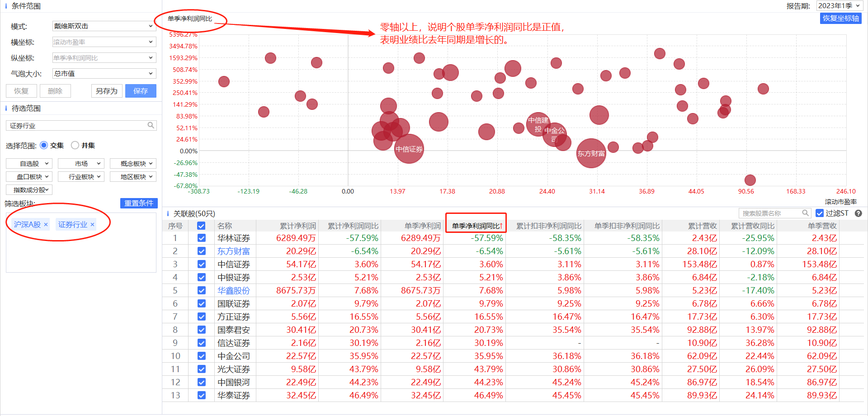Open the 气泡大小 dropdown showing 总市值
This screenshot has height=416, width=868.
tap(104, 73)
